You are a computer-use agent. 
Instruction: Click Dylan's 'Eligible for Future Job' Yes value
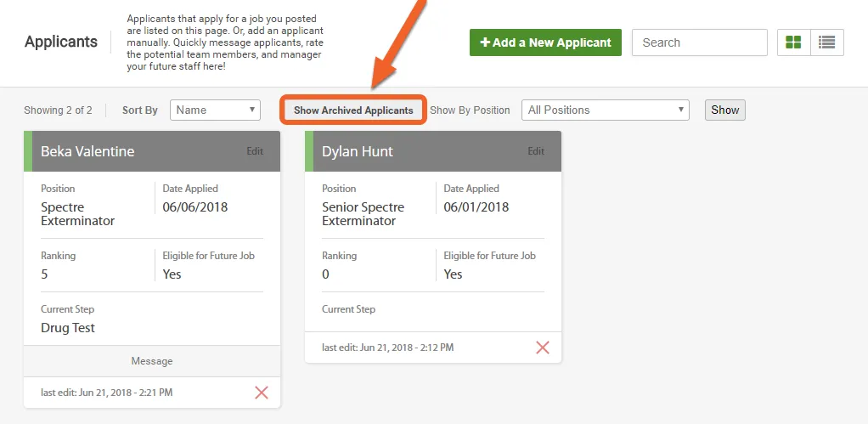[453, 274]
